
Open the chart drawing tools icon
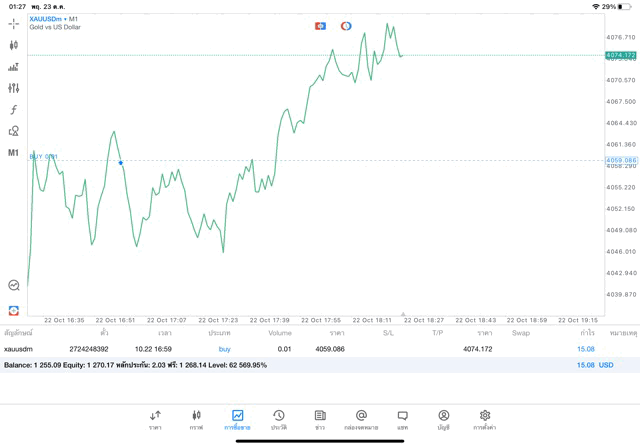click(x=13, y=67)
